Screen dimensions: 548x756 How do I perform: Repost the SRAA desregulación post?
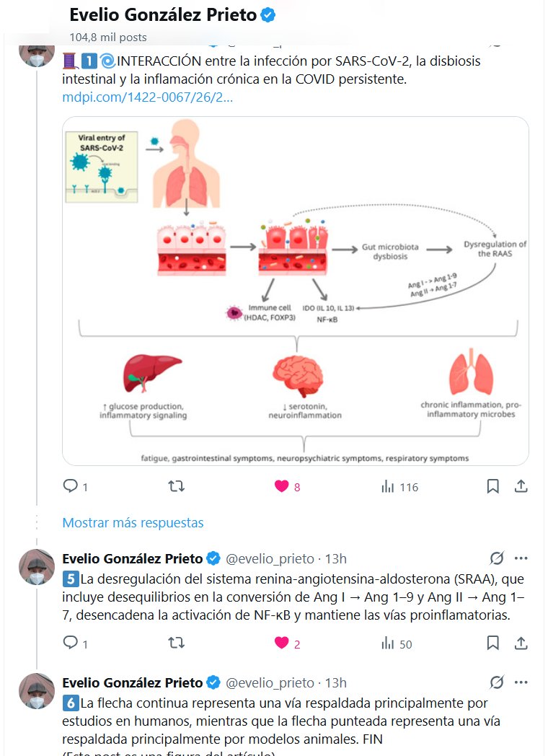point(176,643)
